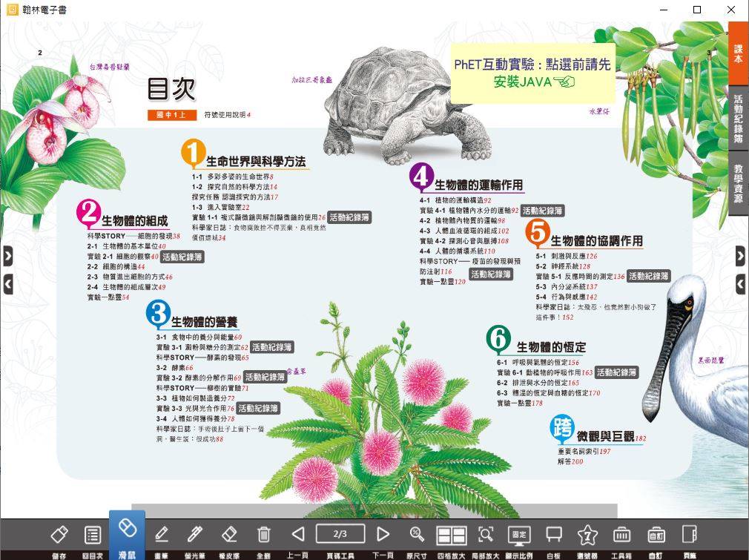Open the 選號器 number picker star icon

(587, 535)
